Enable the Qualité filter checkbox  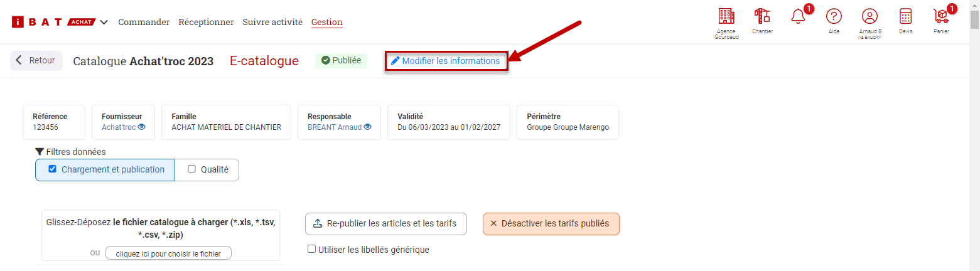(192, 169)
